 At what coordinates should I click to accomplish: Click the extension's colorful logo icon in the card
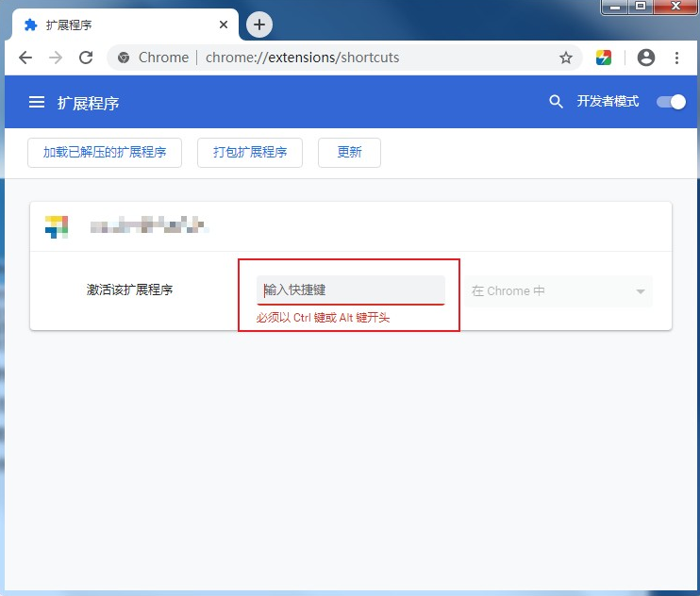coord(57,226)
